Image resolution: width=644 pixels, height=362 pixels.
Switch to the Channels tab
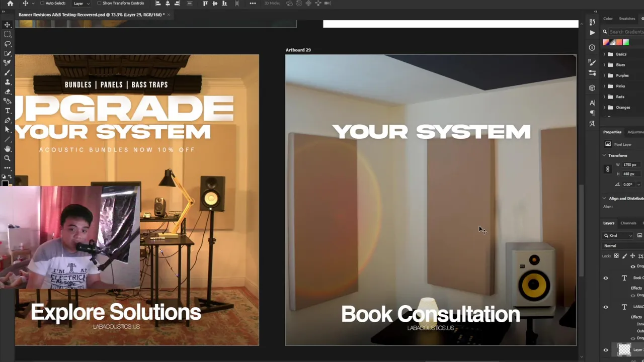click(x=628, y=223)
